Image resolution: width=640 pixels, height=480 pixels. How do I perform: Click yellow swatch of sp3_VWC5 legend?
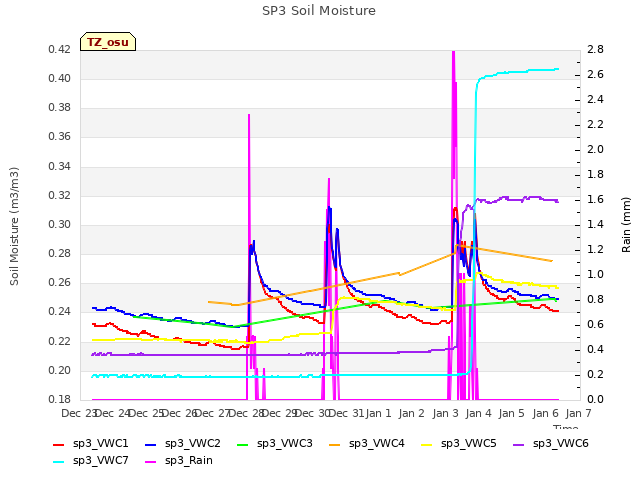coord(427,444)
